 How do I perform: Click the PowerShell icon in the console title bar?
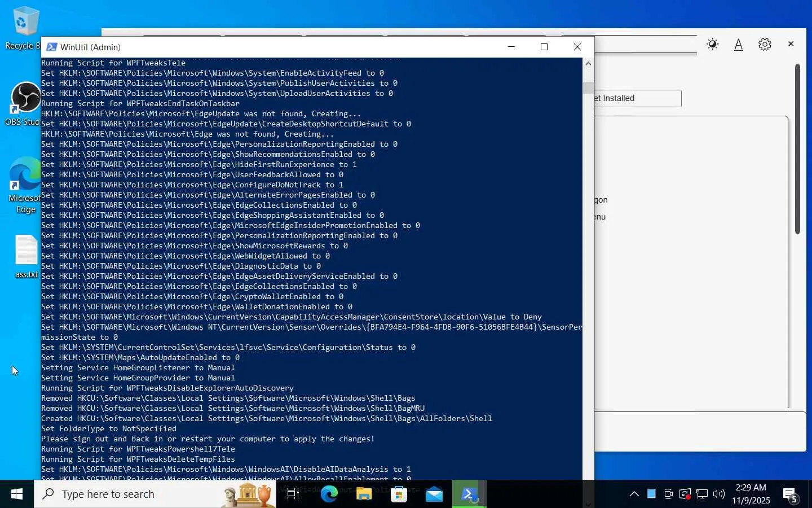coord(51,47)
